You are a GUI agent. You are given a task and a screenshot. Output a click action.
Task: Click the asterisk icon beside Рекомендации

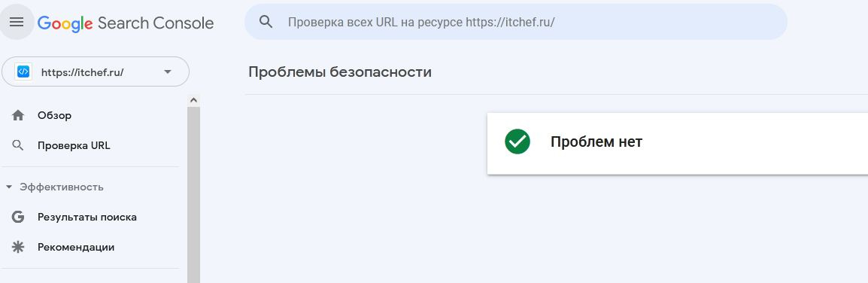click(18, 247)
